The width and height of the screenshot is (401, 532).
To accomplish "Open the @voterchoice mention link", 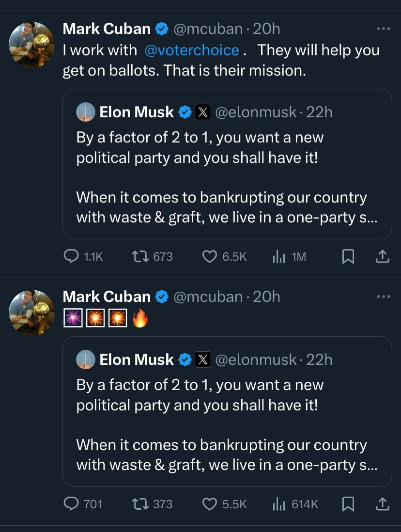I will 191,50.
